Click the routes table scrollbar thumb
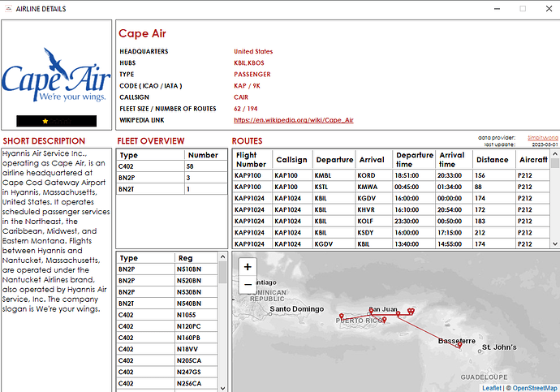The image size is (560, 392). [554, 163]
